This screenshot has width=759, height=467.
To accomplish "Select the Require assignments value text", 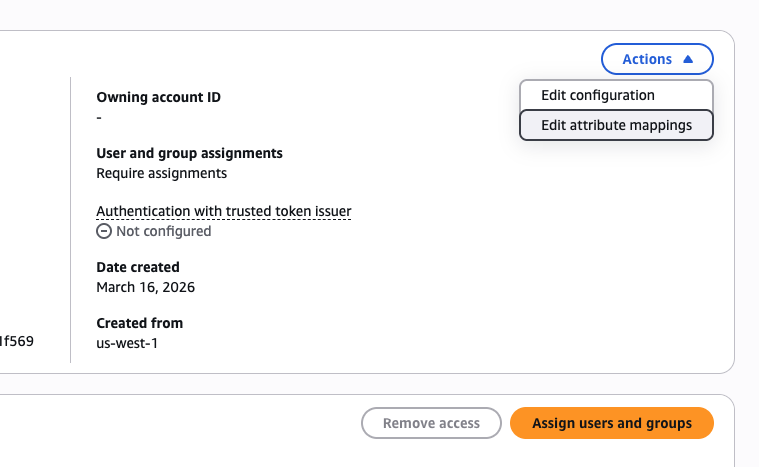I will pyautogui.click(x=161, y=173).
